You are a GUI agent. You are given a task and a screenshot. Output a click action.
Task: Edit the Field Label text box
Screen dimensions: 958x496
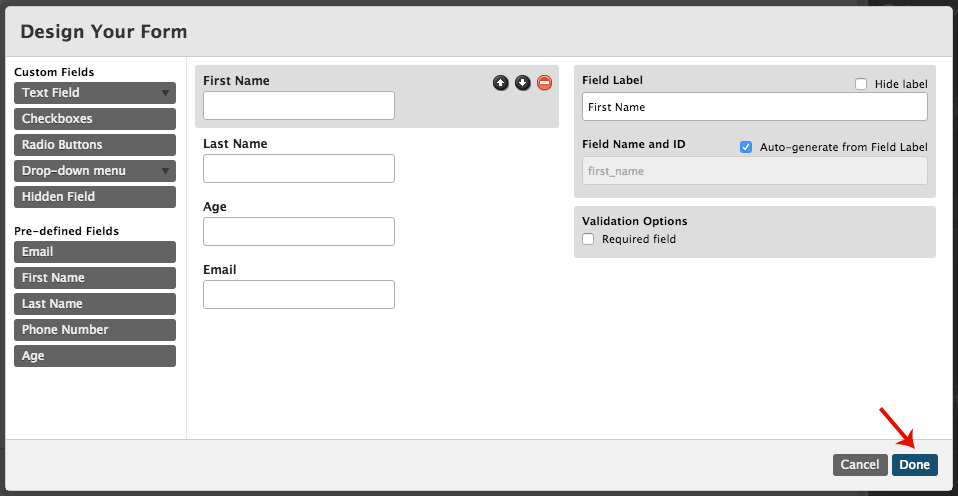(755, 107)
